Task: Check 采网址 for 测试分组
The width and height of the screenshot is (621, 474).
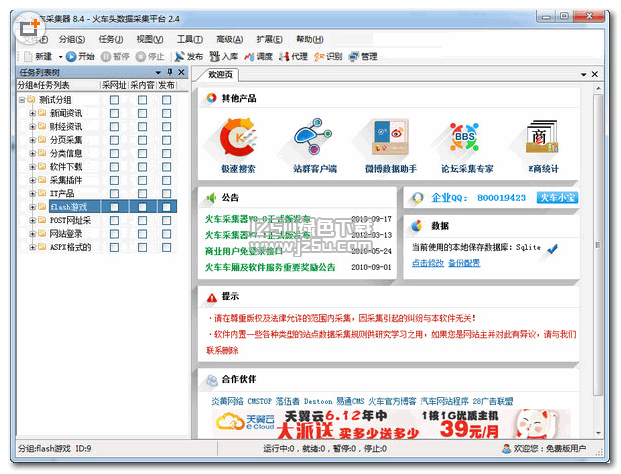Action: pyautogui.click(x=114, y=100)
